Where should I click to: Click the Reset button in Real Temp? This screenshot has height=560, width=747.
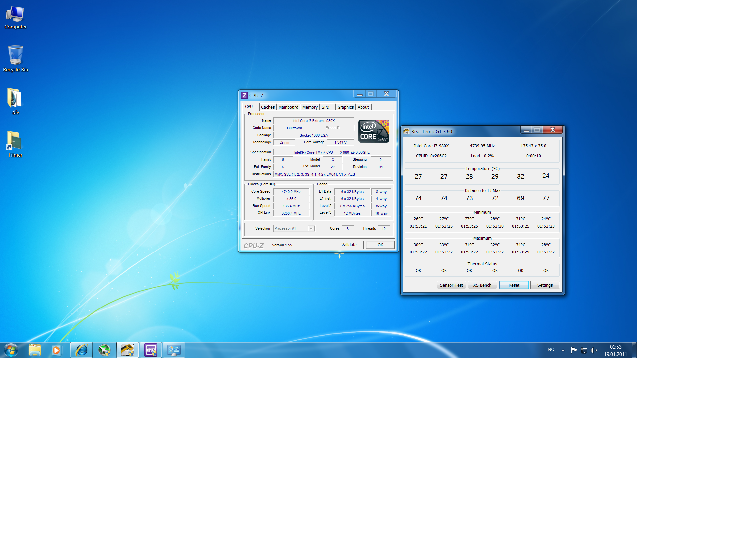pos(514,285)
